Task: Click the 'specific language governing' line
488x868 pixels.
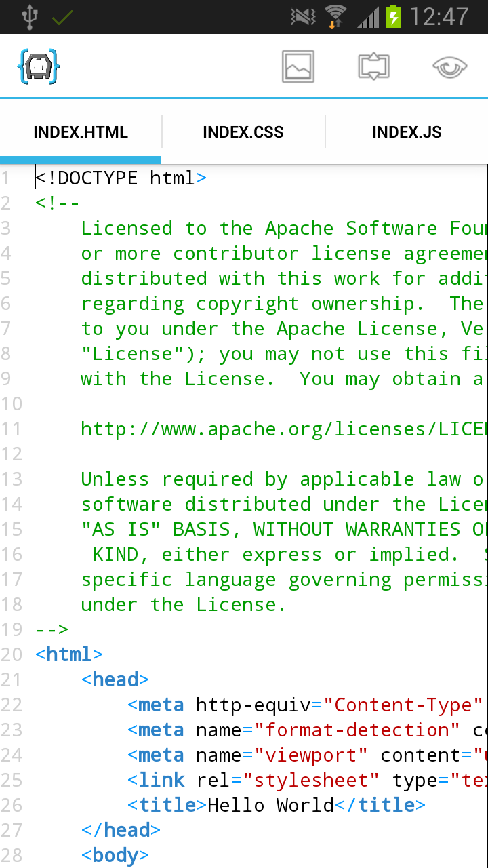Action: tap(284, 580)
